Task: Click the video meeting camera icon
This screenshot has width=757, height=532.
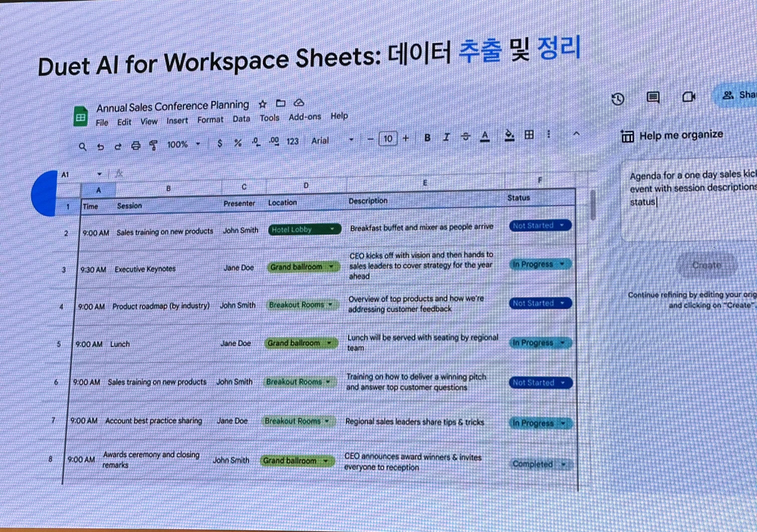Action: 688,97
